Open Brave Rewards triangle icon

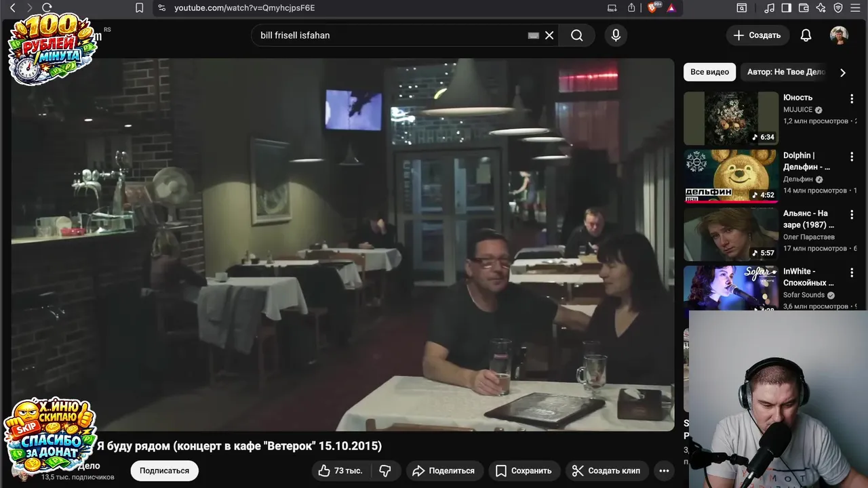pyautogui.click(x=671, y=8)
